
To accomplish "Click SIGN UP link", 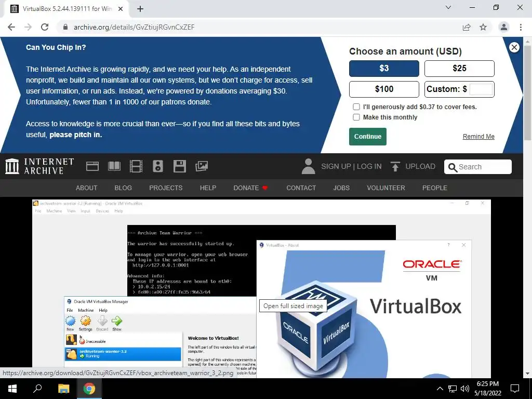I will [336, 166].
